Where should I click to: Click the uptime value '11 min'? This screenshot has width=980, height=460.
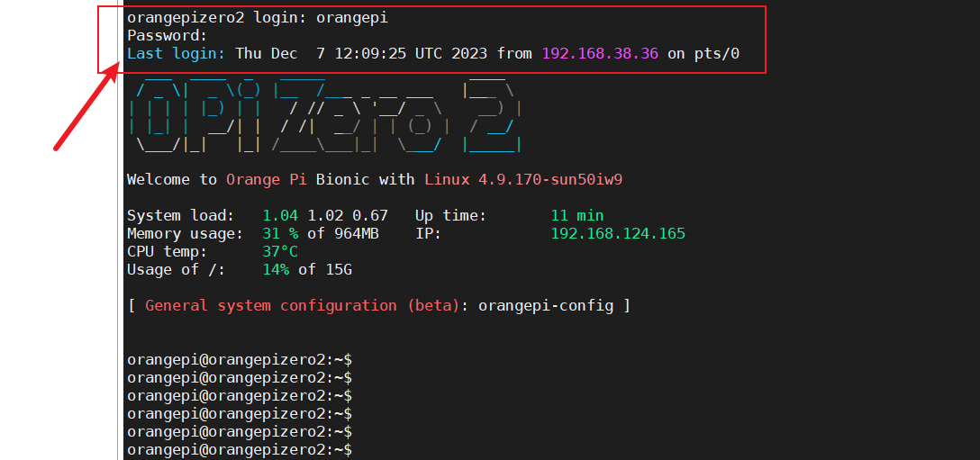(x=577, y=216)
